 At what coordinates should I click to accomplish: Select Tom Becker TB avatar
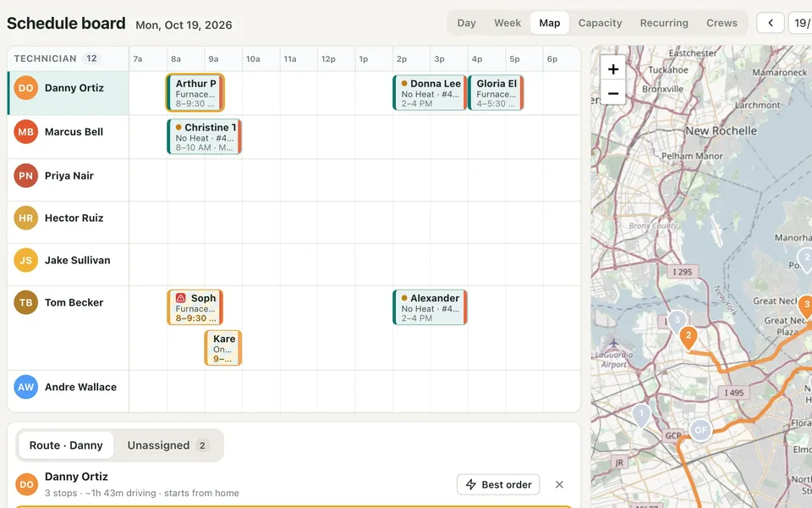26,303
